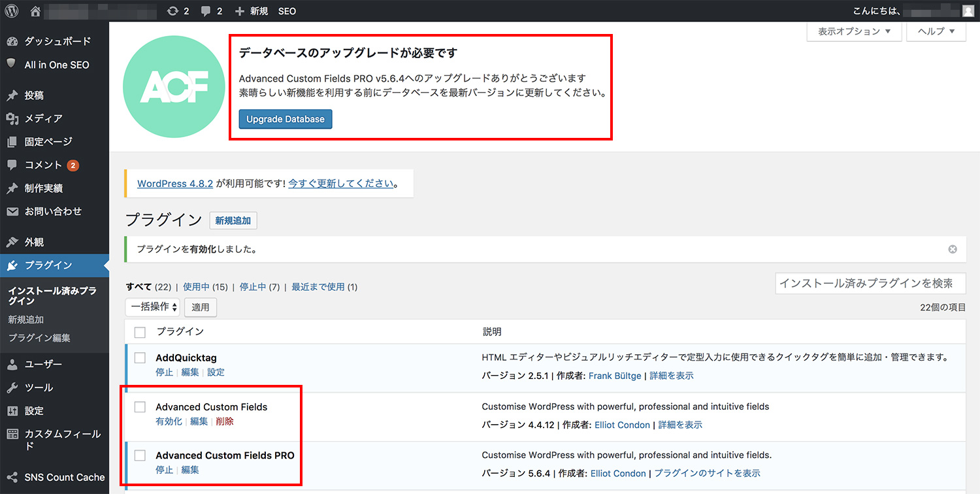Click the 設定 sliders icon in sidebar
This screenshot has width=980, height=494.
[x=12, y=411]
